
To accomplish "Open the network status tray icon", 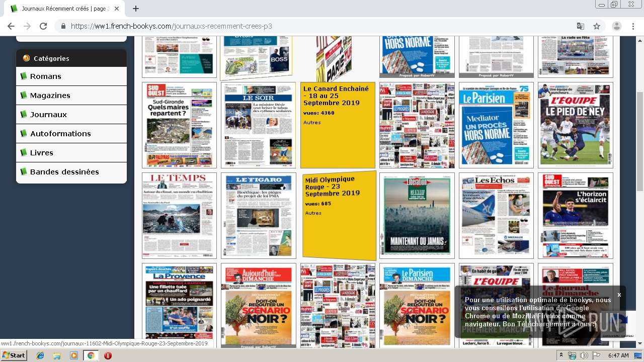I will [572, 355].
